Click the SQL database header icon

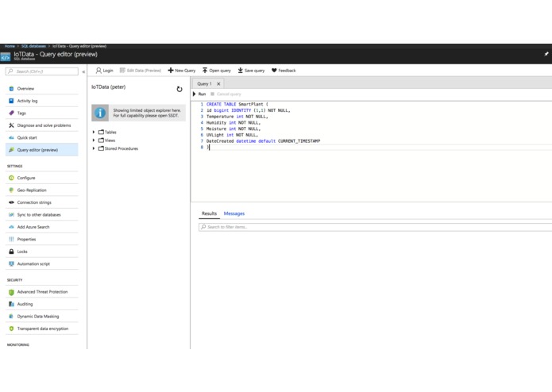click(6, 56)
